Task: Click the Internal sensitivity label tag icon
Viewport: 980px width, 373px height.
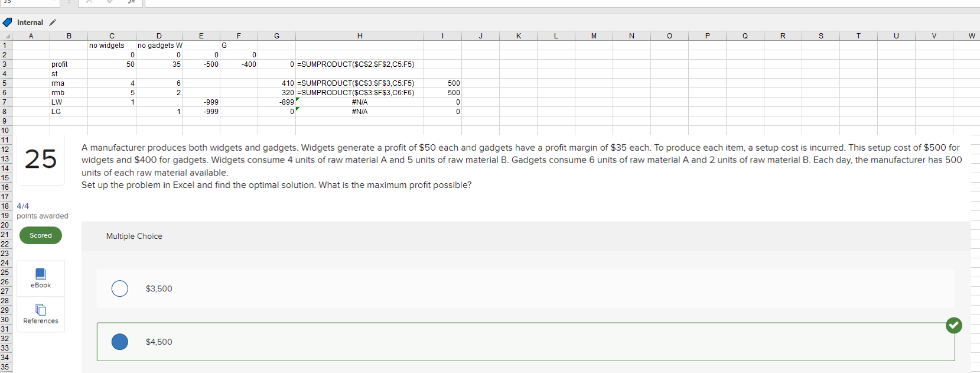Action: pyautogui.click(x=7, y=22)
